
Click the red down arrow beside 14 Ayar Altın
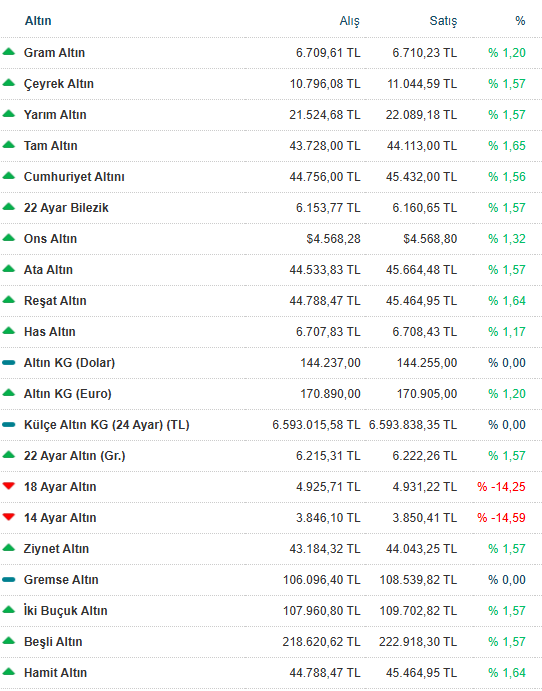click(x=8, y=517)
